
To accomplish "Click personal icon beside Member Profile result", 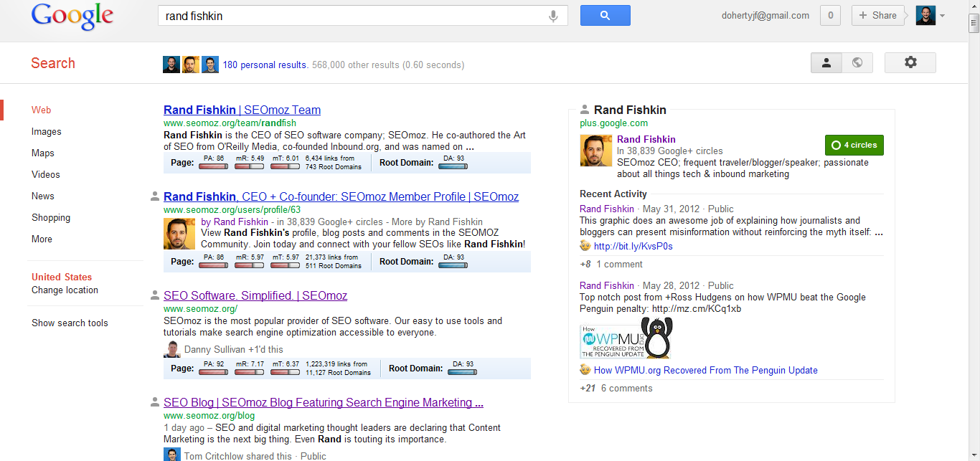I will (x=154, y=196).
